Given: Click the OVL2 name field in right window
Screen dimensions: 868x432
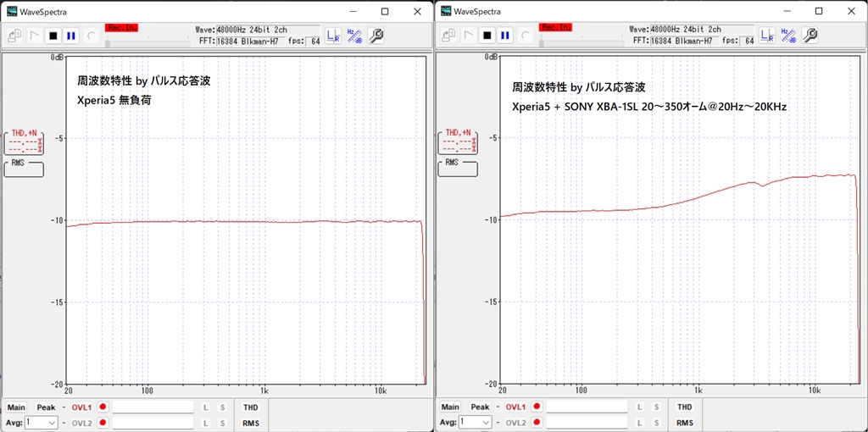Looking at the screenshot, I should pyautogui.click(x=587, y=423).
